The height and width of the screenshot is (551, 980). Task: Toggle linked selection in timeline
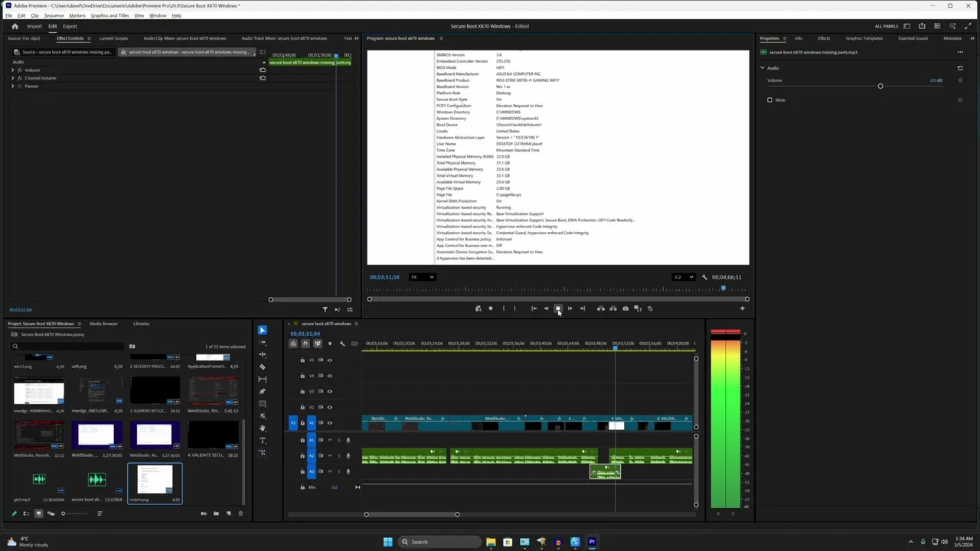318,344
